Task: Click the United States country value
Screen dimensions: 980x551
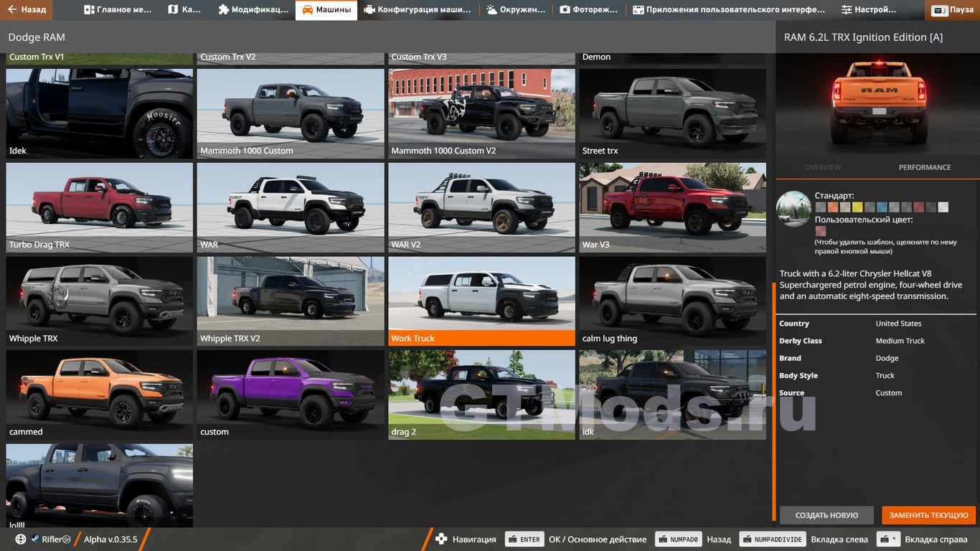Action: [x=898, y=324]
